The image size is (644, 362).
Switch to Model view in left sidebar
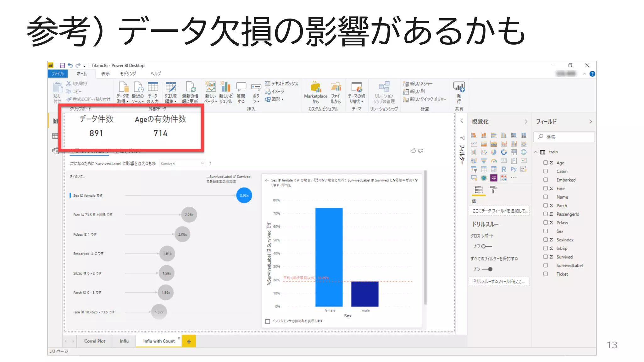coord(55,151)
